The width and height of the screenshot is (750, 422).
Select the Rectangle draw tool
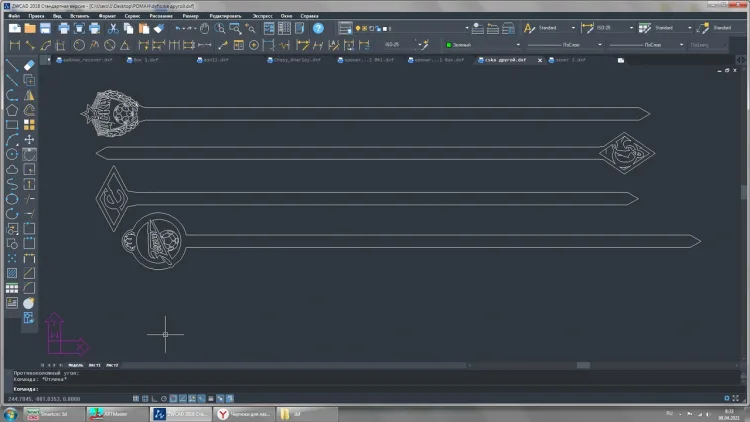point(12,125)
